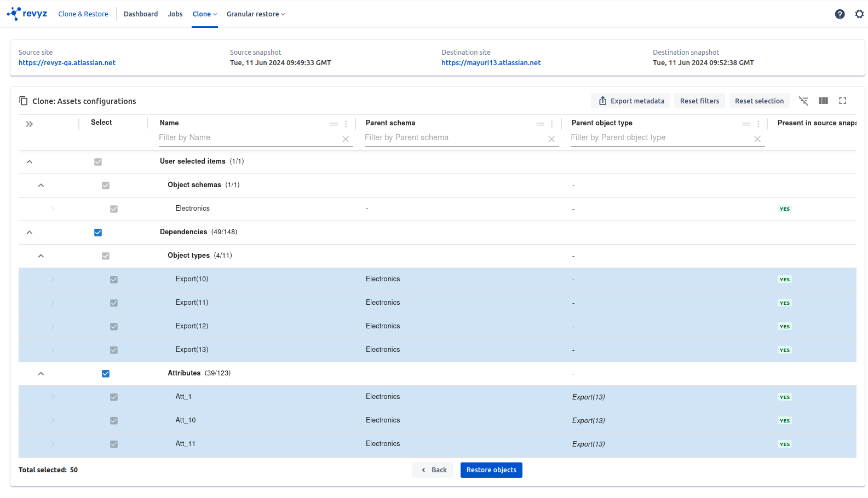868x498 pixels.
Task: Click the Export(13) name cell
Action: click(192, 350)
